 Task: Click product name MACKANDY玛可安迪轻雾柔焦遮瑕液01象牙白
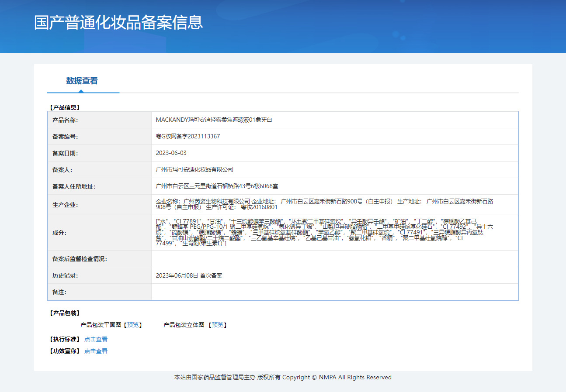tap(214, 120)
